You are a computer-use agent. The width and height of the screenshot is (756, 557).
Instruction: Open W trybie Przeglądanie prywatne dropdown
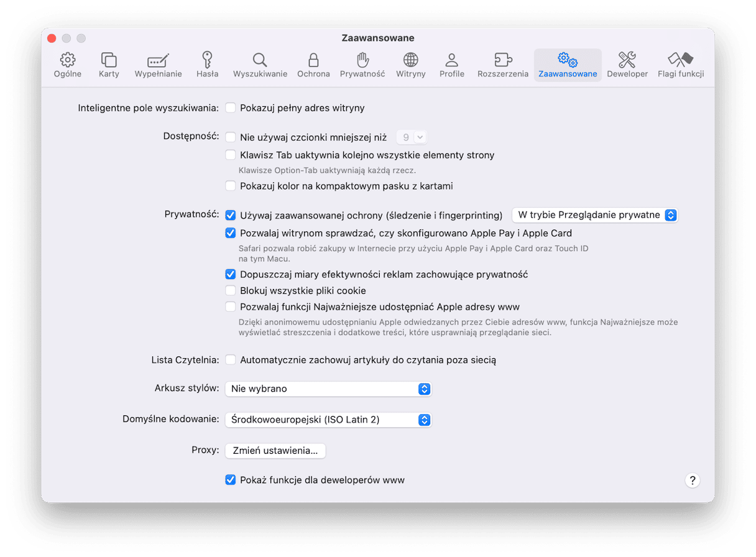(x=594, y=215)
